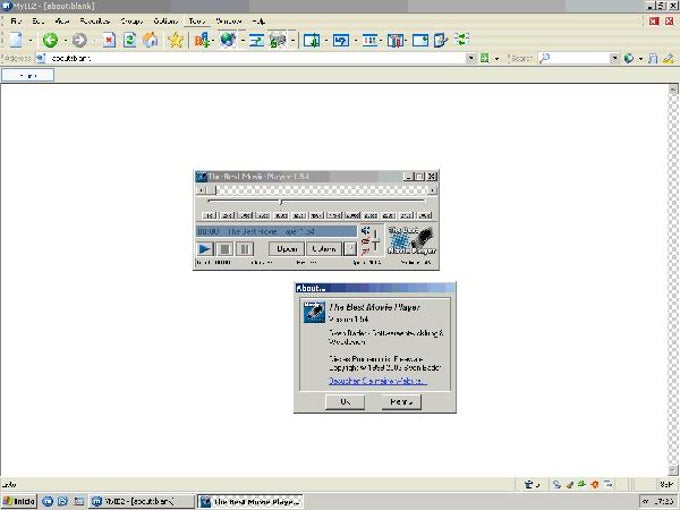This screenshot has height=510, width=680.
Task: Click the New blank page toolbar icon
Action: pyautogui.click(x=16, y=40)
